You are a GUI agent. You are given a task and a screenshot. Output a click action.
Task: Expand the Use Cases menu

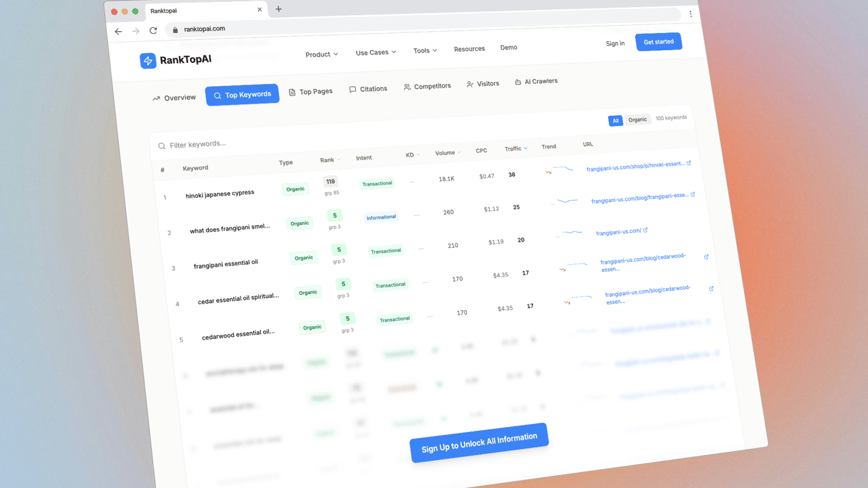[x=376, y=52]
